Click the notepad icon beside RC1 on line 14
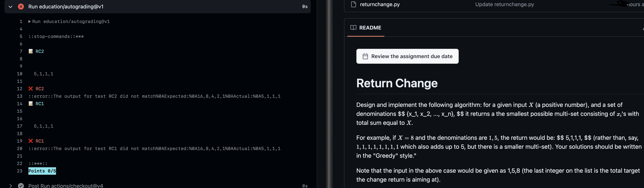This screenshot has height=188, width=644. (31, 104)
